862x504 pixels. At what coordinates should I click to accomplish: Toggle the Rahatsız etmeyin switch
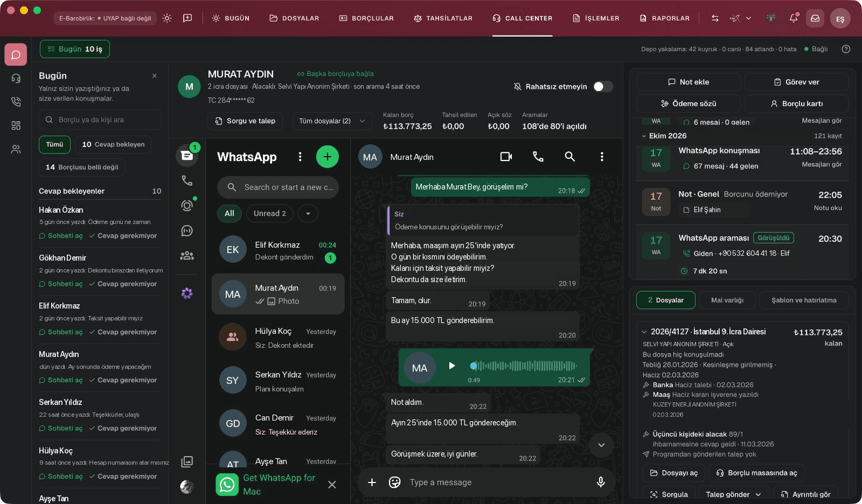point(603,87)
